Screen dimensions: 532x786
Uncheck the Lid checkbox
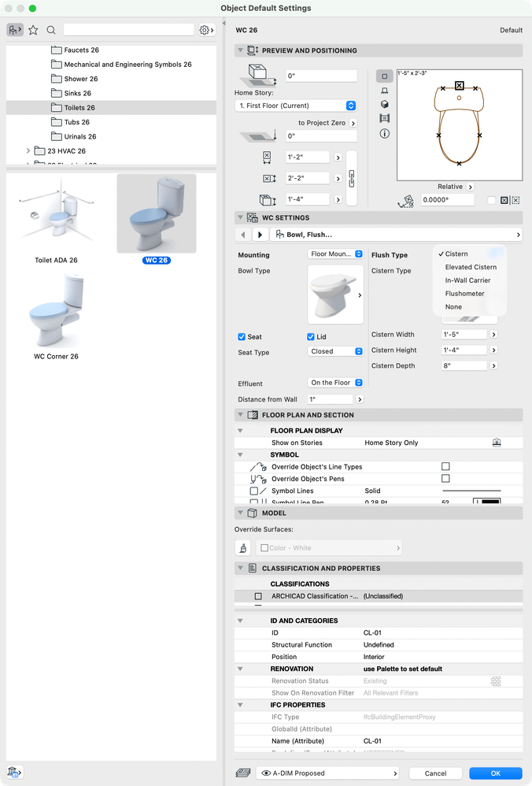311,337
